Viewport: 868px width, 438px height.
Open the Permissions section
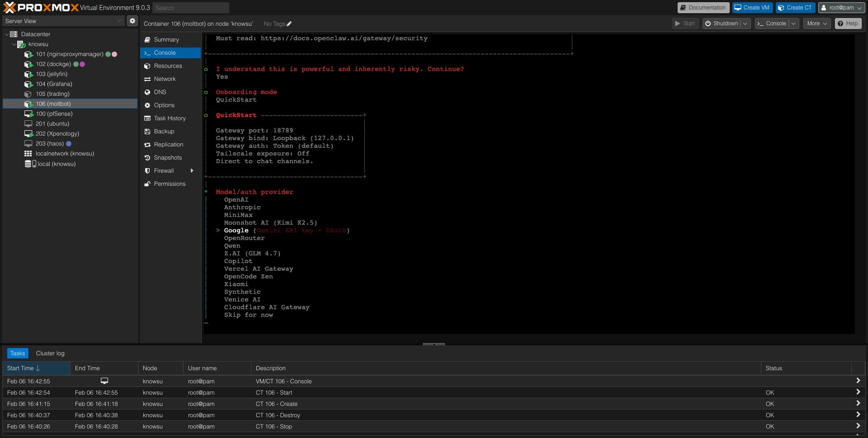tap(170, 184)
